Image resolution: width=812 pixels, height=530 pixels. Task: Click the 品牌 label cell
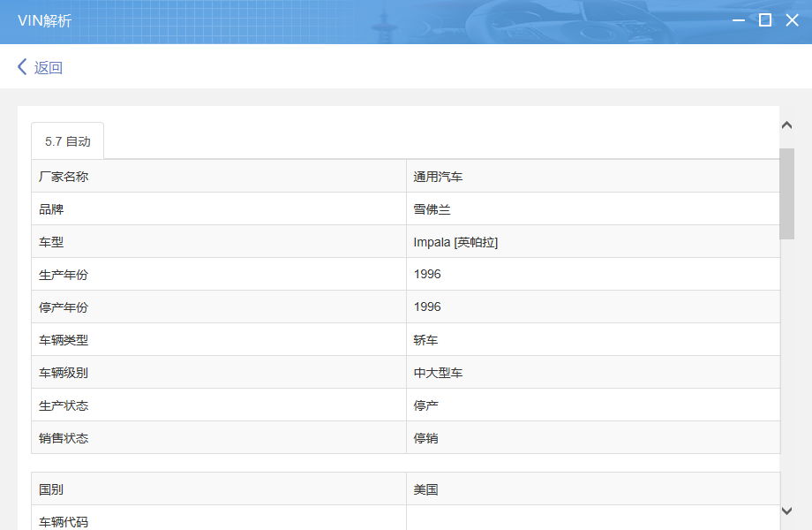219,208
